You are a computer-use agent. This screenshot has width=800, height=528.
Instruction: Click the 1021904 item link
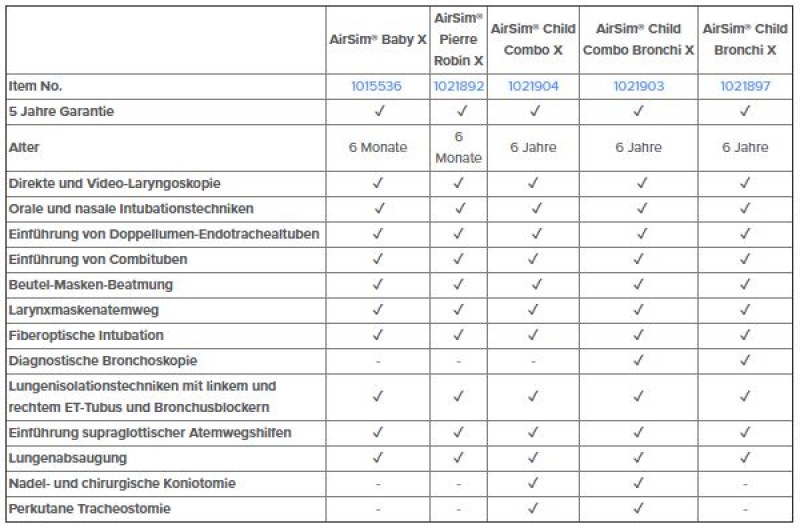tap(533, 86)
